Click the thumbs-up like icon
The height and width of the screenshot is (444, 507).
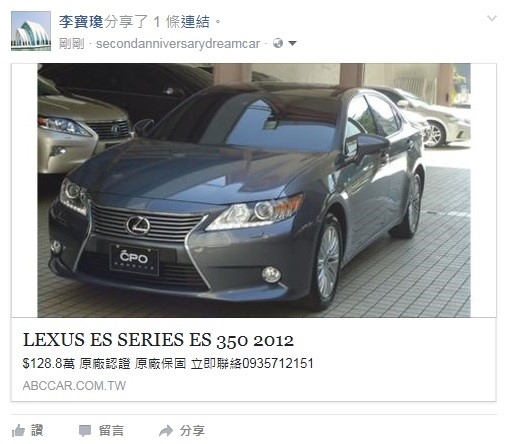(18, 431)
